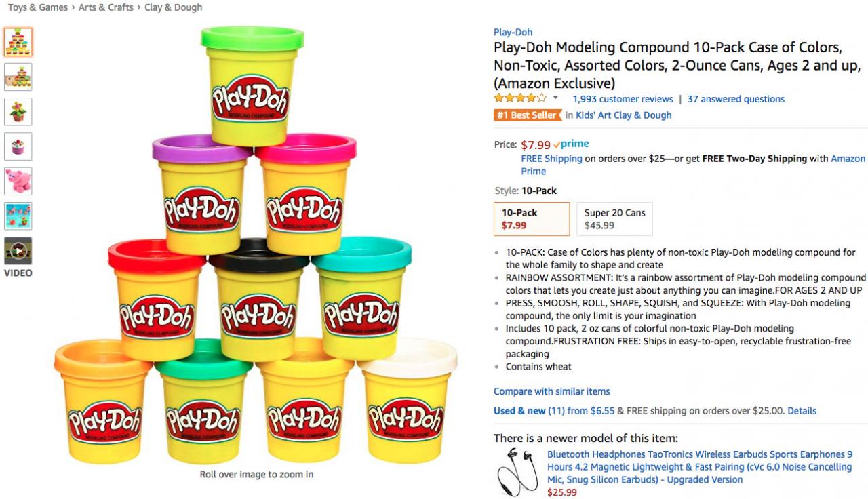Navigate to Clay & Dough breadcrumb

click(174, 7)
